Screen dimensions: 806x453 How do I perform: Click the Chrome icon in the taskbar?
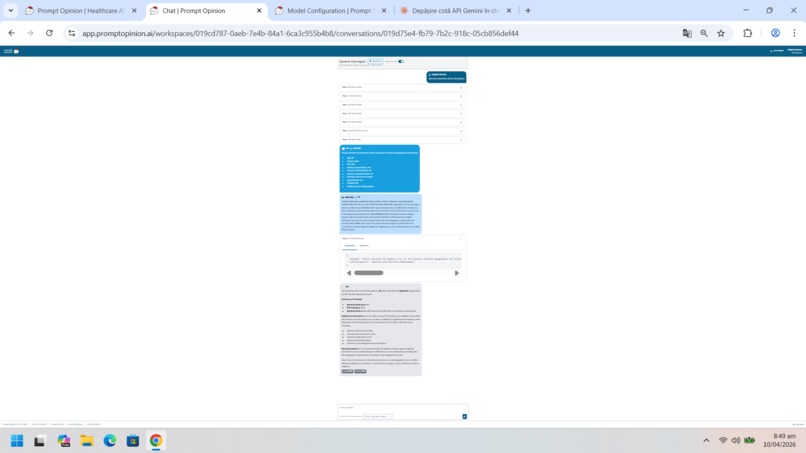(x=156, y=441)
